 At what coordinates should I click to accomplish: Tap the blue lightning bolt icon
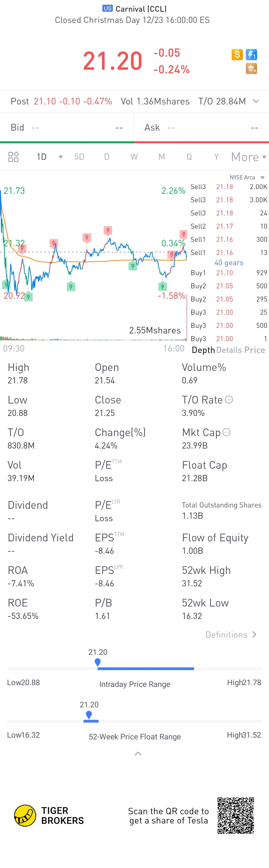tap(252, 54)
